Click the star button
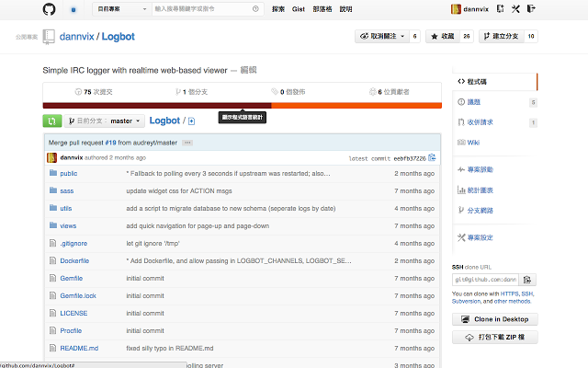Screen dimensions: 588x368 (x=443, y=37)
